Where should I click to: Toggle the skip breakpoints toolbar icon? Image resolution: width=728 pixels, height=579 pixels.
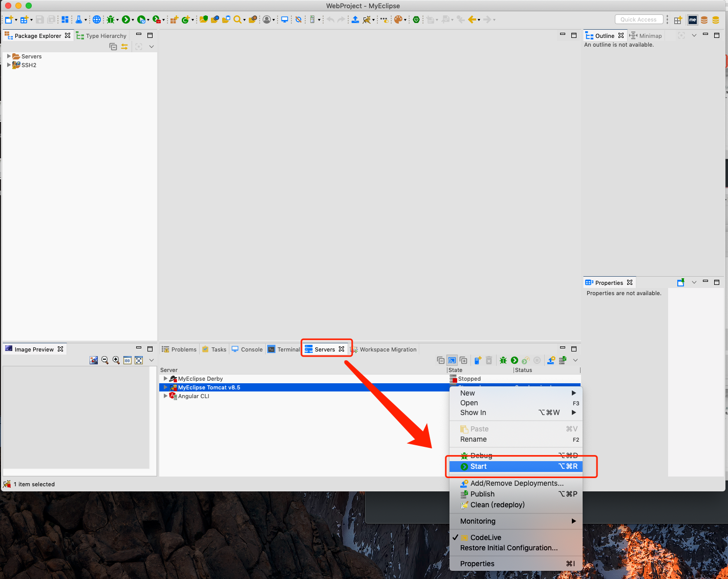298,19
